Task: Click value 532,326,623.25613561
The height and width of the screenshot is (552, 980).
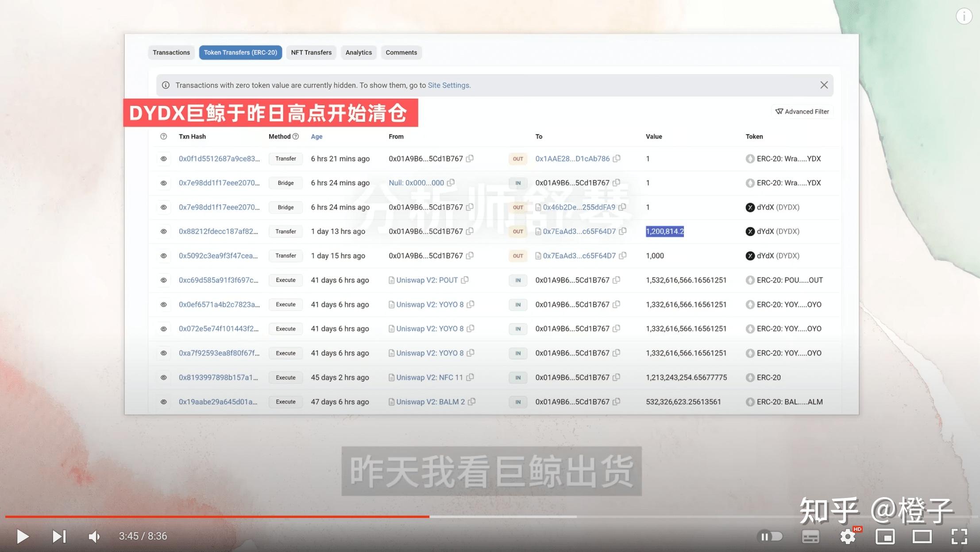Action: [683, 402]
